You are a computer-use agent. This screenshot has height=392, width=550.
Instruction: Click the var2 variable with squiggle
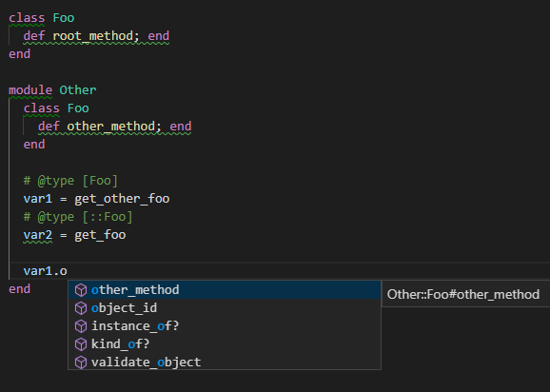(37, 235)
